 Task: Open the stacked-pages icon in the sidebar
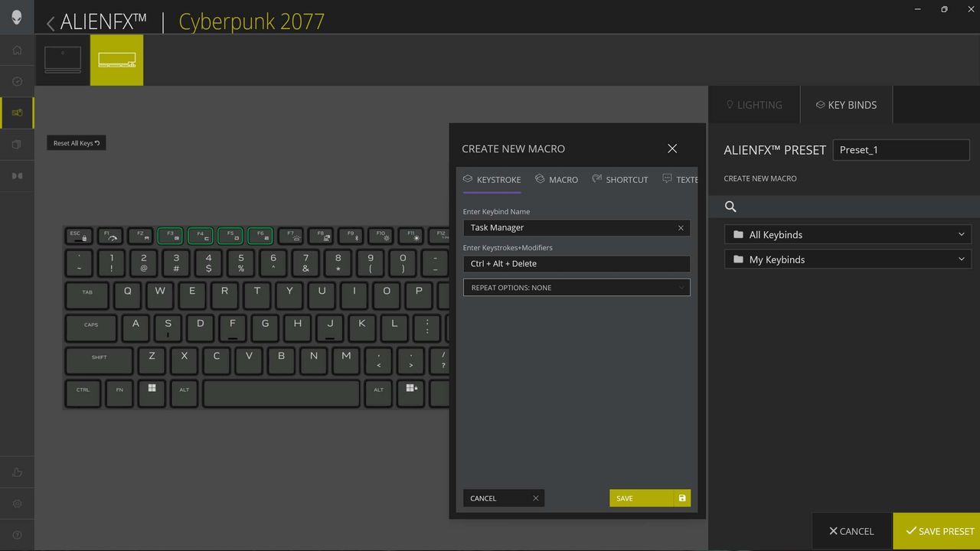coord(17,144)
